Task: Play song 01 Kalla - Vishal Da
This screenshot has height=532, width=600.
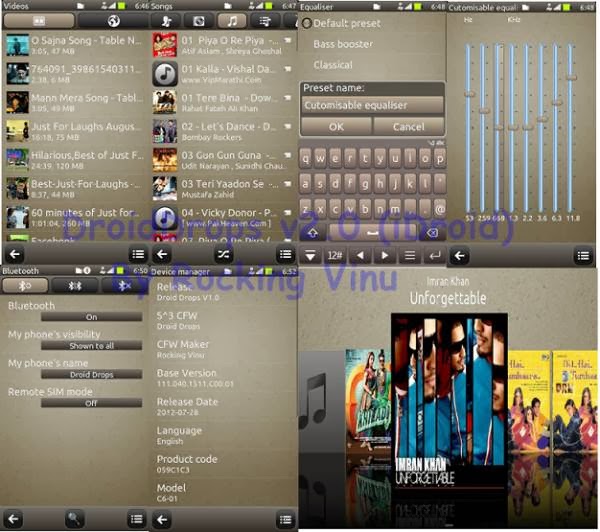Action: click(x=223, y=73)
